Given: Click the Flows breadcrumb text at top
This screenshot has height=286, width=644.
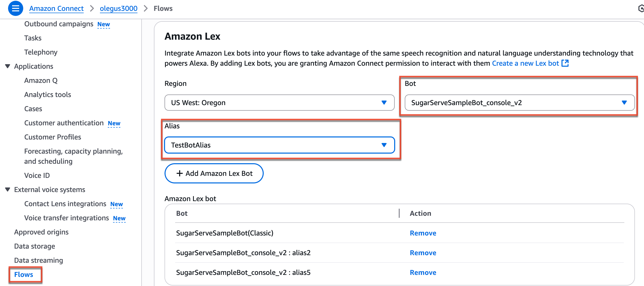Looking at the screenshot, I should tap(163, 8).
